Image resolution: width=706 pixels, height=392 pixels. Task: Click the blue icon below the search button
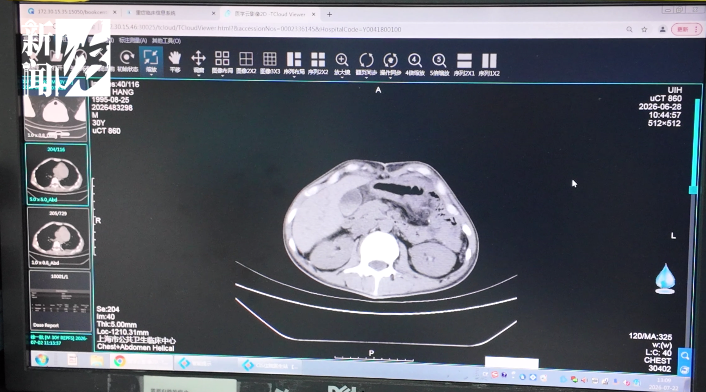coord(684,370)
